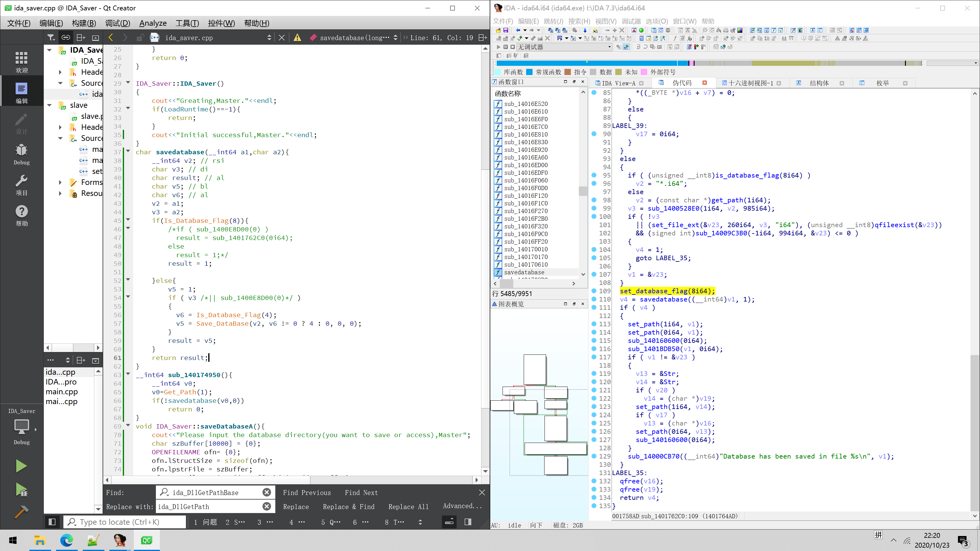Click the Build hammer icon
This screenshot has height=551, width=980.
pos(21,512)
